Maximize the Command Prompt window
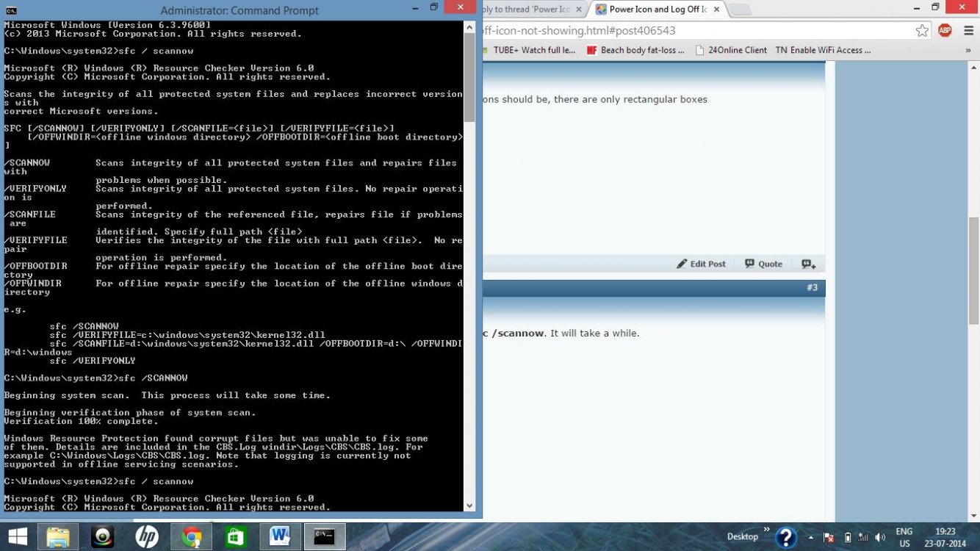The height and width of the screenshot is (551, 980). [x=433, y=7]
